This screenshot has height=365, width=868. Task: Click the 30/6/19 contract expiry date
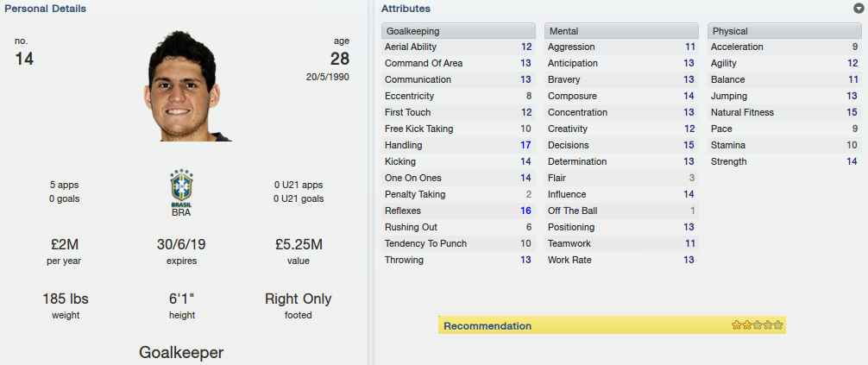pos(181,244)
